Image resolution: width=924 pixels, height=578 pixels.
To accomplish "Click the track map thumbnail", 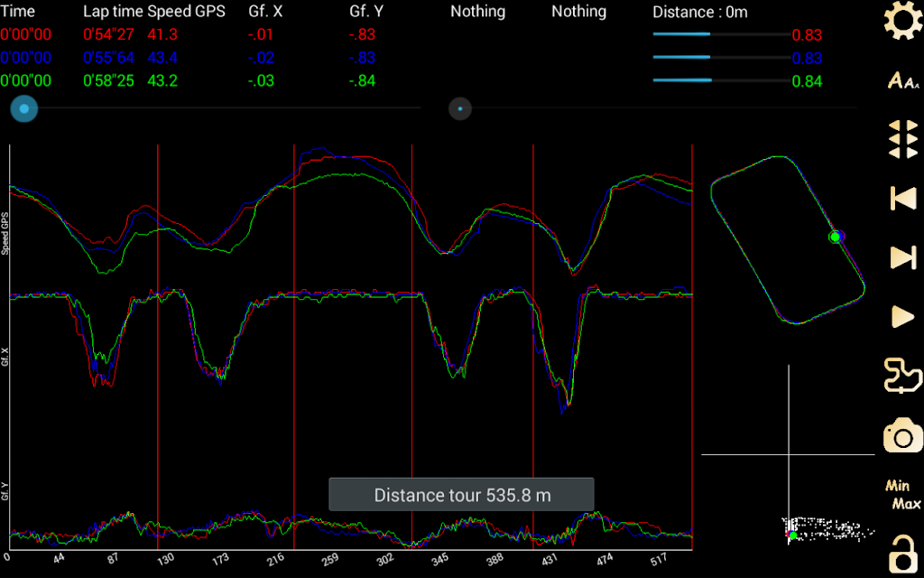I will (x=789, y=240).
